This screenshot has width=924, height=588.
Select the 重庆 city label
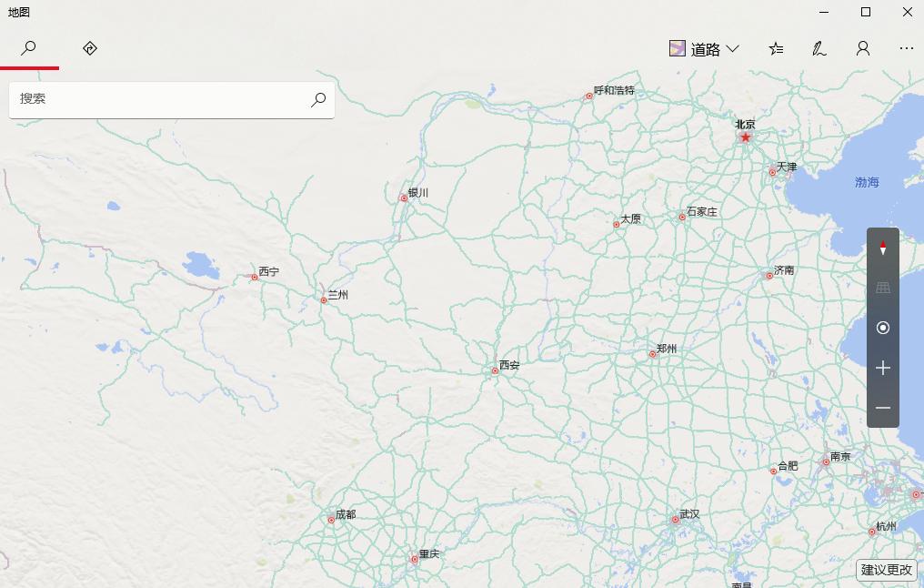429,554
